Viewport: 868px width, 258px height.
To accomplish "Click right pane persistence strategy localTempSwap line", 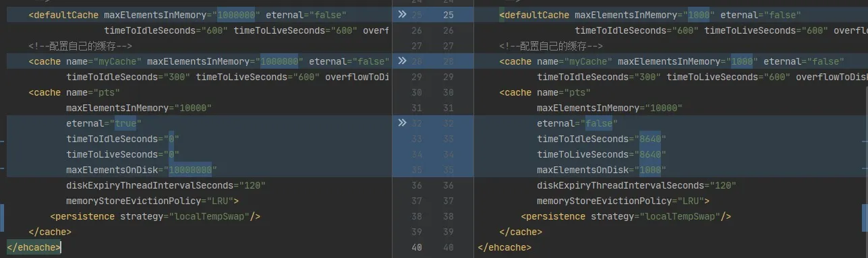I will [626, 216].
